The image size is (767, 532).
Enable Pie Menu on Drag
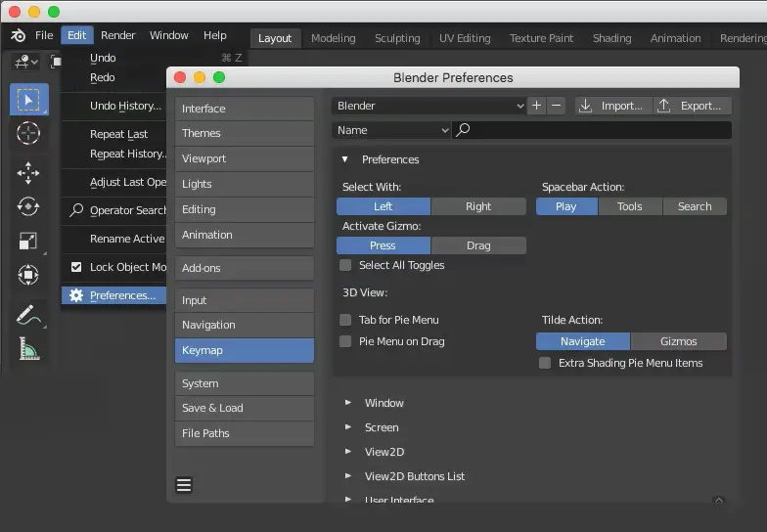click(x=345, y=341)
